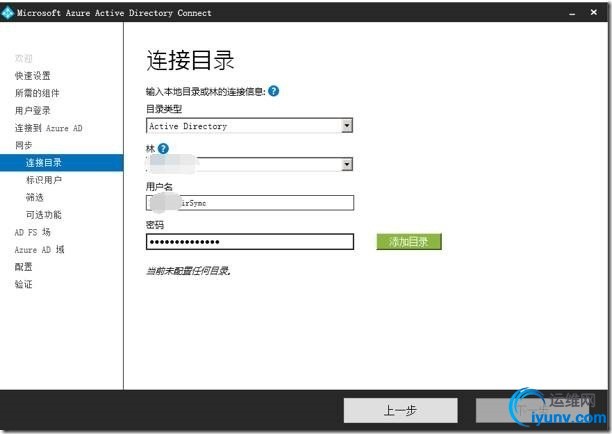Screen dimensions: 612x434
Task: Click the 用户名 input field
Action: coord(250,203)
